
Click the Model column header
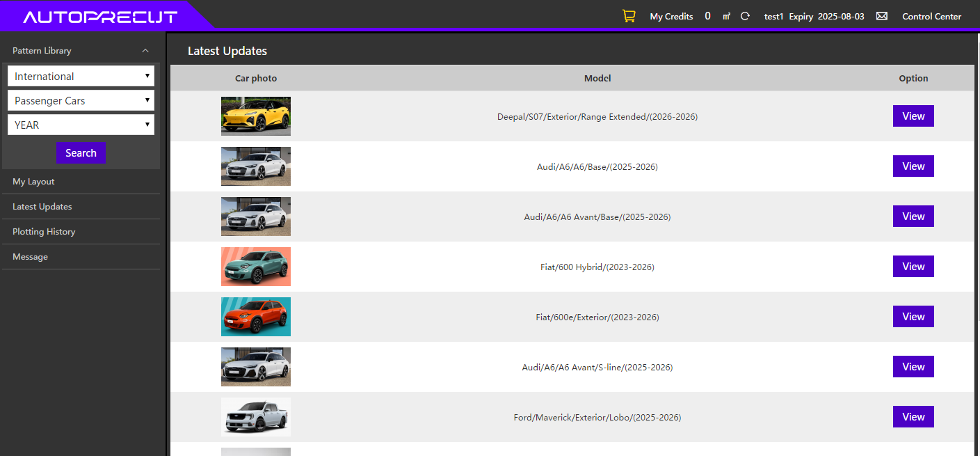597,78
